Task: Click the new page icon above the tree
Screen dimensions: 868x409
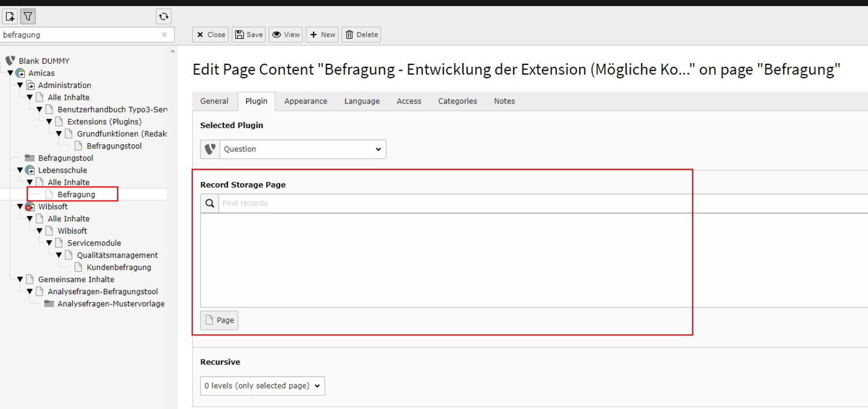Action: coord(10,17)
